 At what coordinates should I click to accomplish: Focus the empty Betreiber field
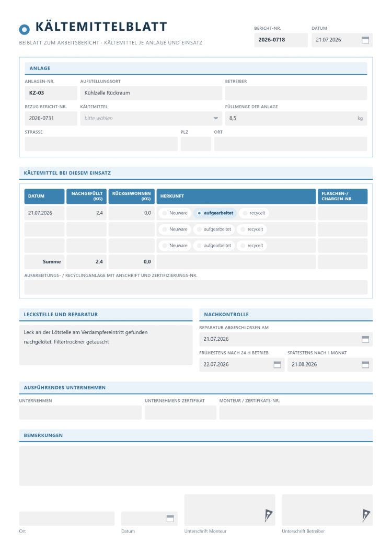click(296, 93)
